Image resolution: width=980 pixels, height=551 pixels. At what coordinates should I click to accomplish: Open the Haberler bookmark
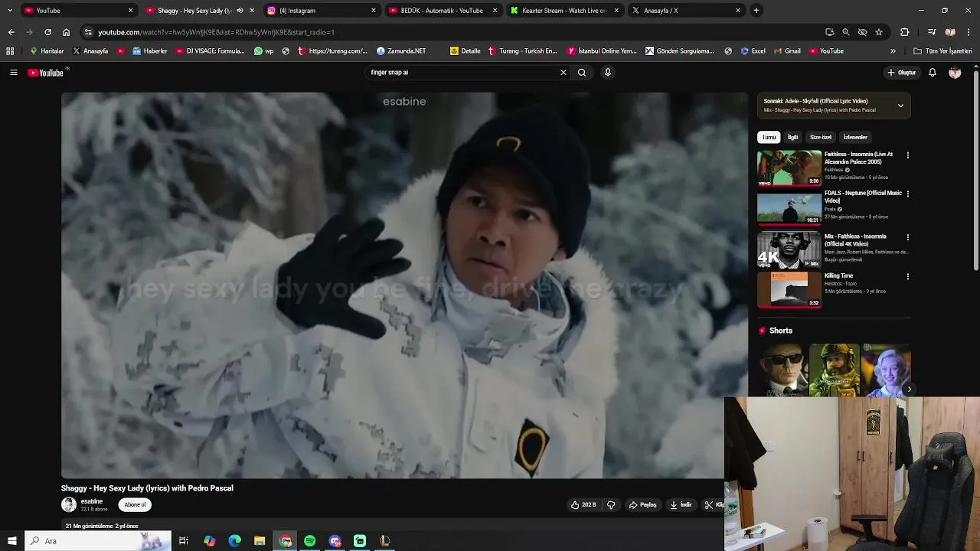149,51
